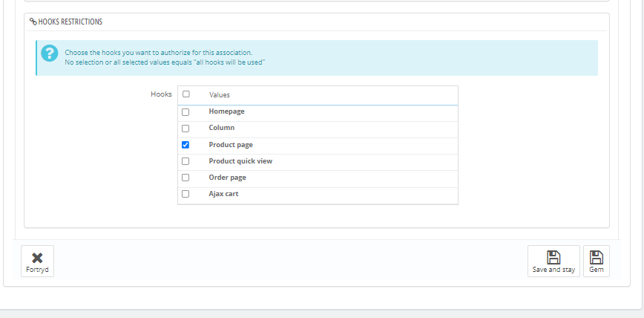Click the Save and stay floppy icon
The image size is (644, 318).
point(553,257)
